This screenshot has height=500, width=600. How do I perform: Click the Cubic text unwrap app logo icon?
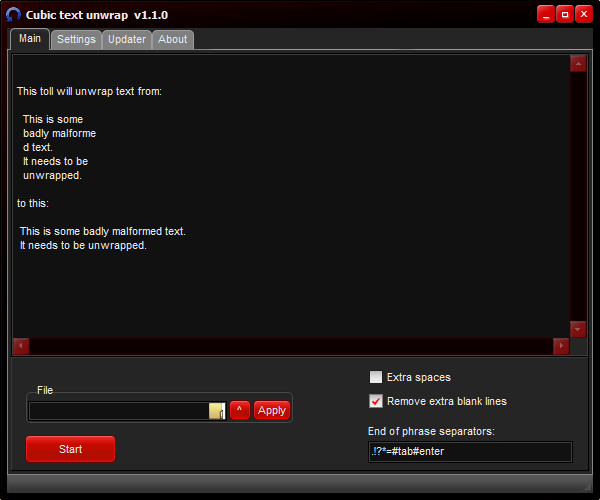coord(13,15)
